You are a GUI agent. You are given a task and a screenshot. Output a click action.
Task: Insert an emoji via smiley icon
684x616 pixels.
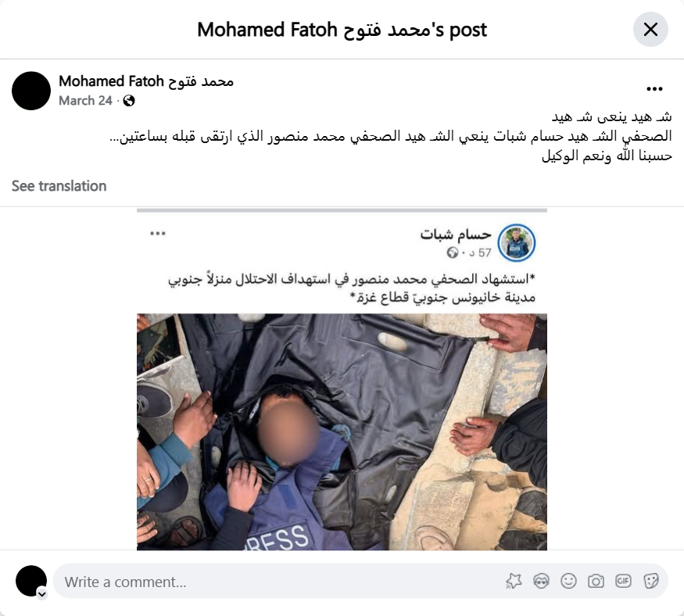click(x=568, y=581)
